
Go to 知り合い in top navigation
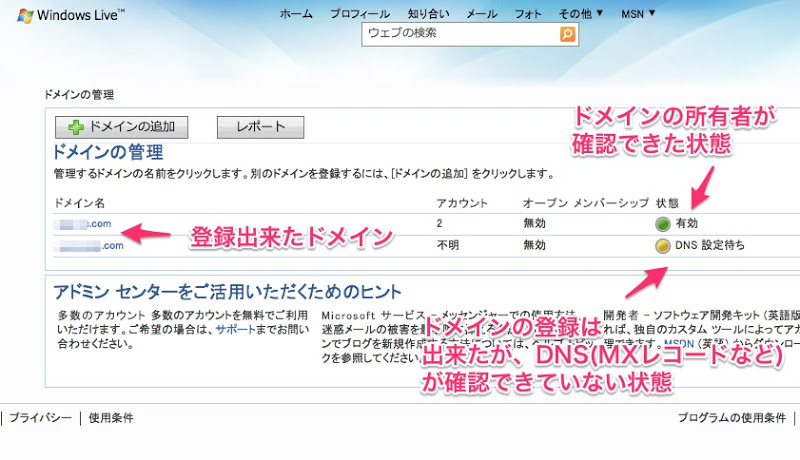(x=429, y=14)
